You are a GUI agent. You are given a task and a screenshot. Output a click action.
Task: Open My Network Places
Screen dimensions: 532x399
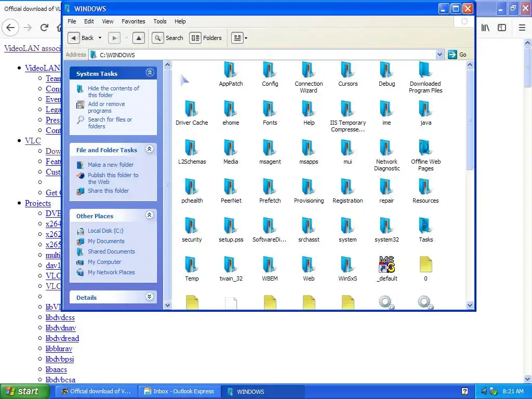111,272
